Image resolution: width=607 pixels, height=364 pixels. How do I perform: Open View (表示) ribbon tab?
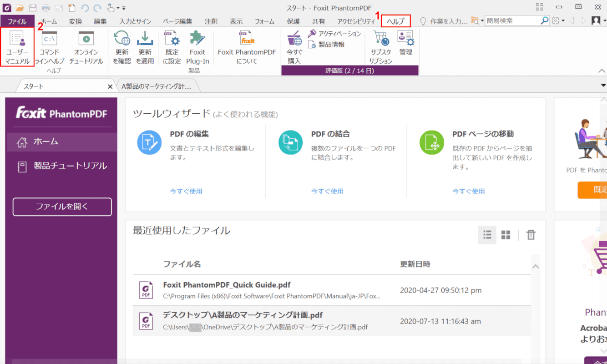click(236, 21)
